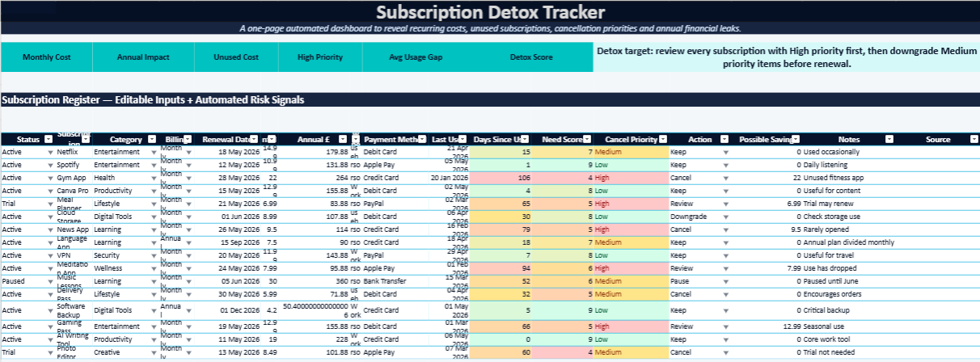The height and width of the screenshot is (362, 980).
Task: Open the Possible Saving filter button
Action: [797, 140]
